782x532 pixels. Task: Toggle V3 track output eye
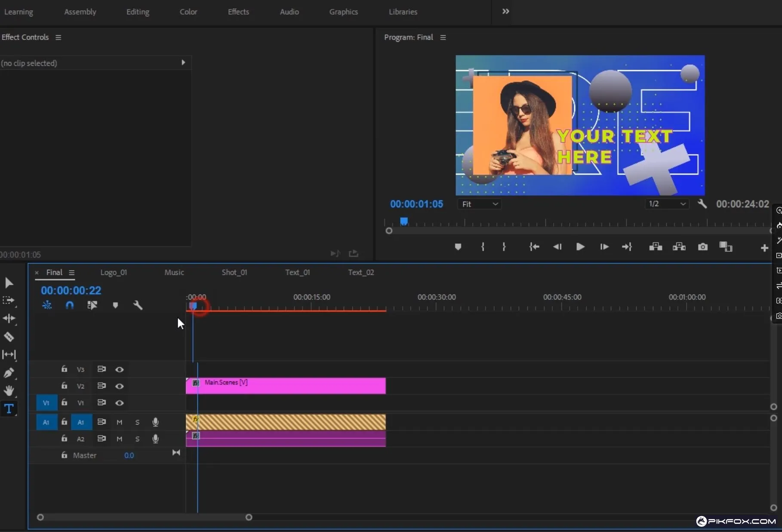pyautogui.click(x=120, y=369)
